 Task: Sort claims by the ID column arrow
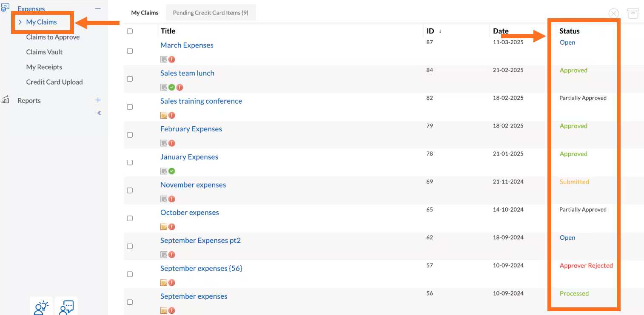click(x=440, y=31)
